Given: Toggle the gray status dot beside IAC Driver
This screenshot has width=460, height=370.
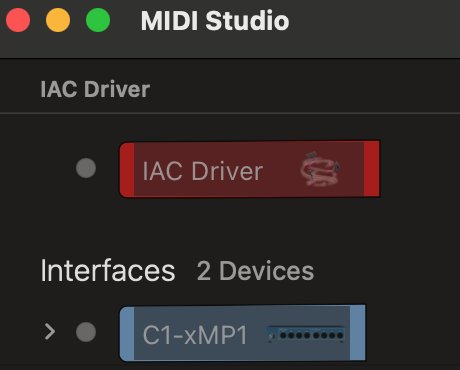Looking at the screenshot, I should pyautogui.click(x=86, y=168).
